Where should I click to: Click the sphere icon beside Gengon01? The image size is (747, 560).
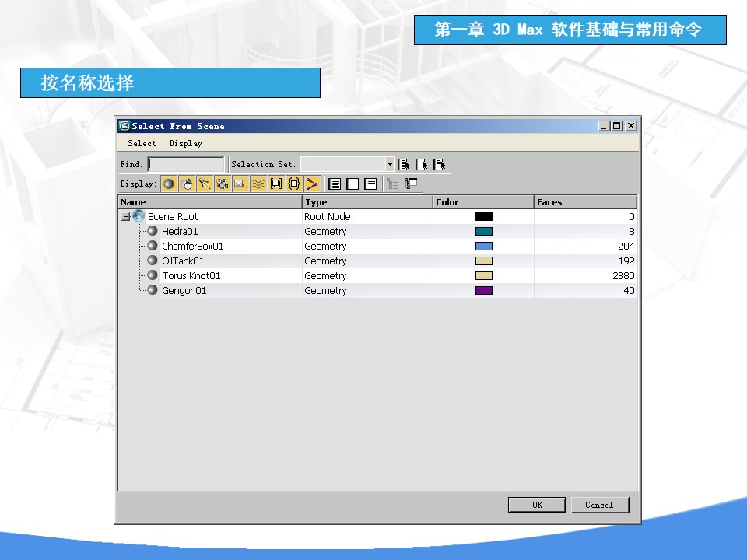(153, 290)
